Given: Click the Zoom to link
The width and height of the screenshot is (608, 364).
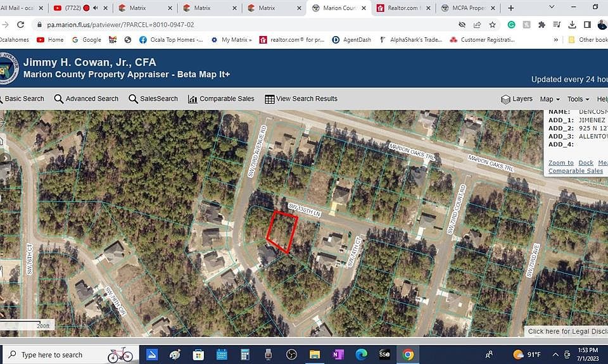Looking at the screenshot, I should [560, 163].
